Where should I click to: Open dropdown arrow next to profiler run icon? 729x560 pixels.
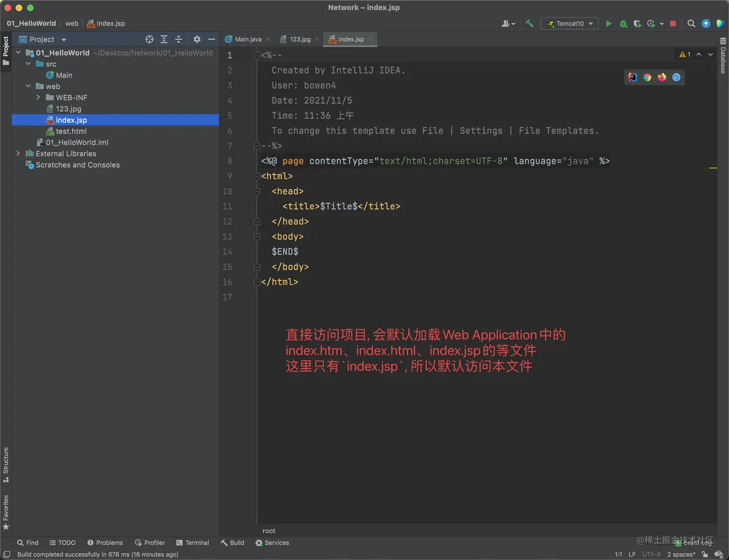(661, 24)
